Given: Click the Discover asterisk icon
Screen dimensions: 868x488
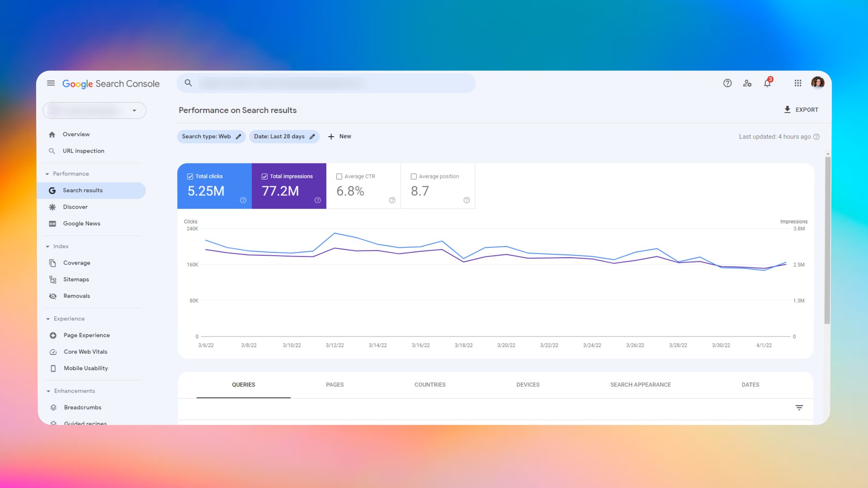Looking at the screenshot, I should (52, 207).
